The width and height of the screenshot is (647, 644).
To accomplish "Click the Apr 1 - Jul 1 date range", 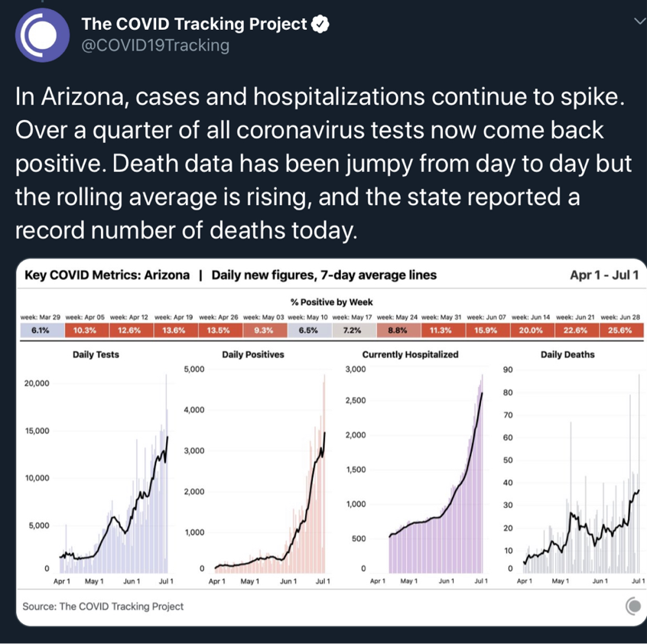I will tap(603, 275).
